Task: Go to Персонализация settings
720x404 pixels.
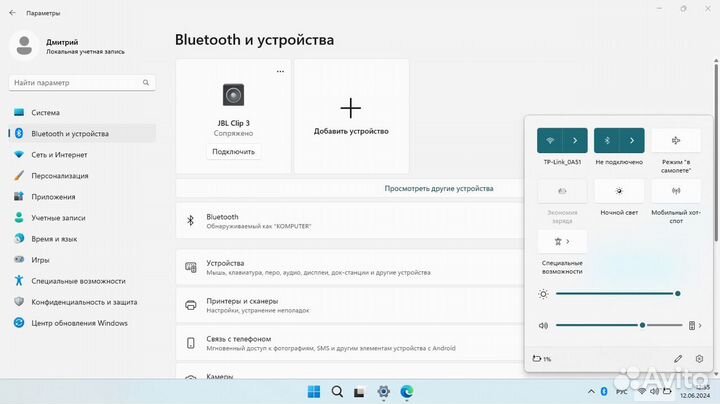Action: pyautogui.click(x=82, y=176)
